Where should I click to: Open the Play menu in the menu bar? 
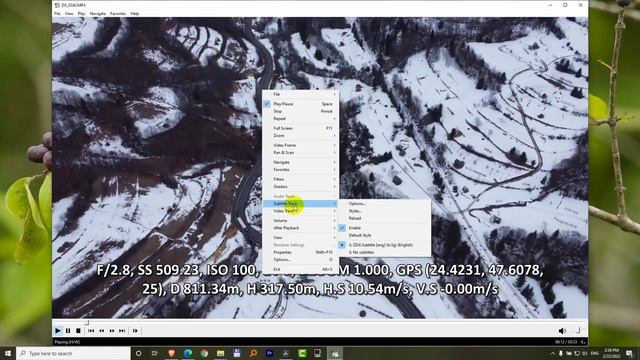coord(82,13)
